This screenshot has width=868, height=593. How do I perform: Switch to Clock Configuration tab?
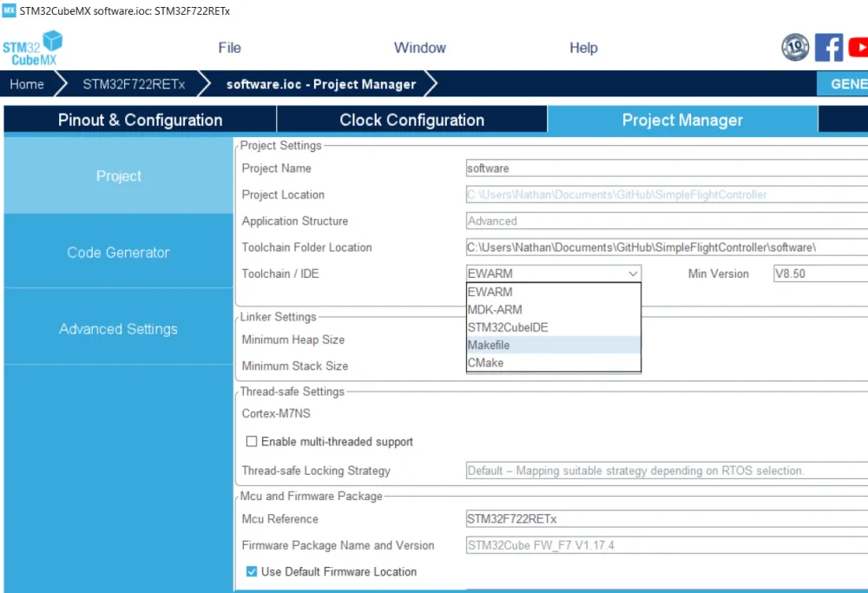411,121
